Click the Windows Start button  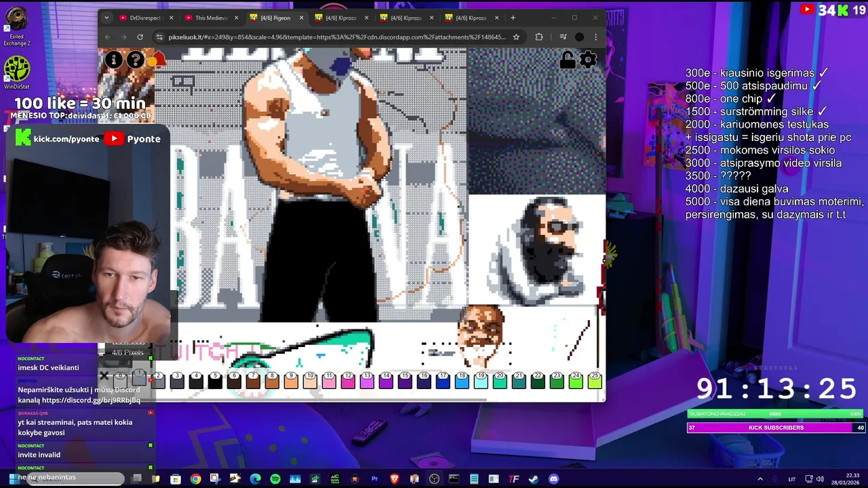coord(13,479)
